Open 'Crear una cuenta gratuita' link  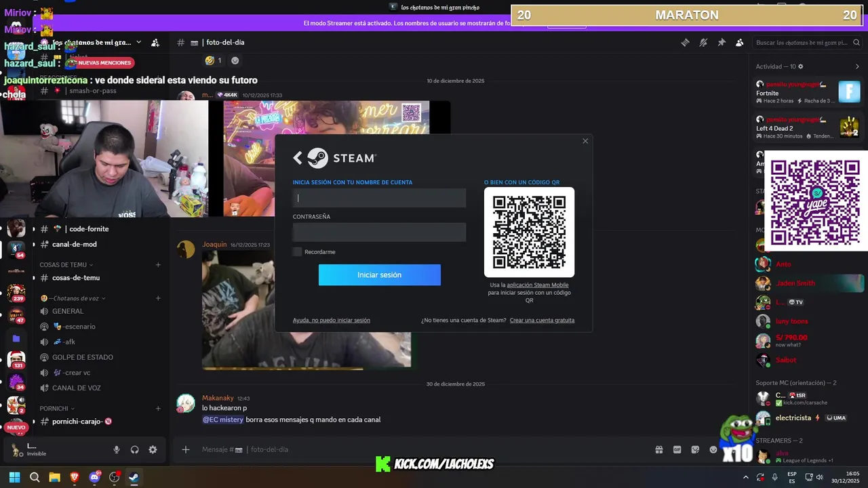542,320
